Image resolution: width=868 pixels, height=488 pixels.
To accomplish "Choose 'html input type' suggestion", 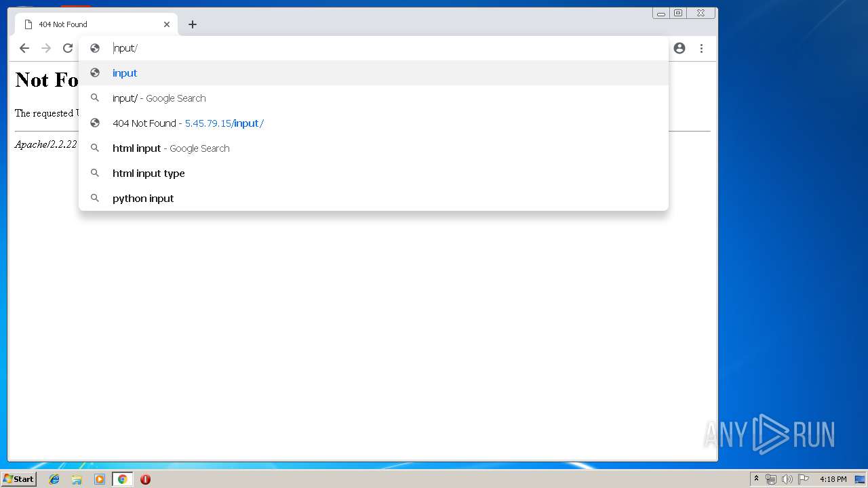I will pyautogui.click(x=373, y=174).
